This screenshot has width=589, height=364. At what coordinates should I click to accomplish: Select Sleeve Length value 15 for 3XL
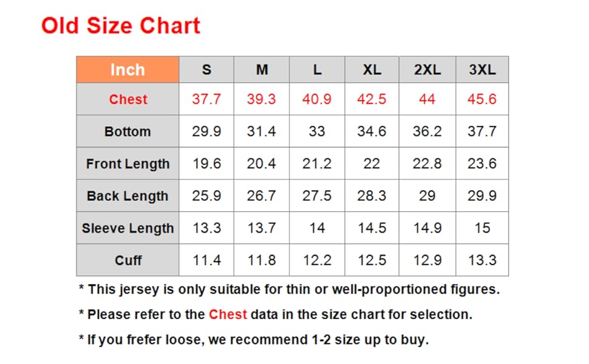[482, 228]
